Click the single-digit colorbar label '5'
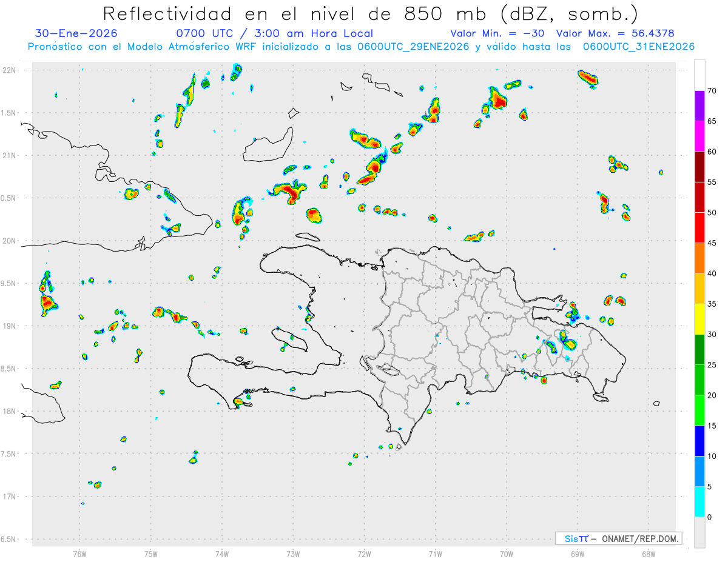Screen dimensions: 728x562 tap(709, 487)
